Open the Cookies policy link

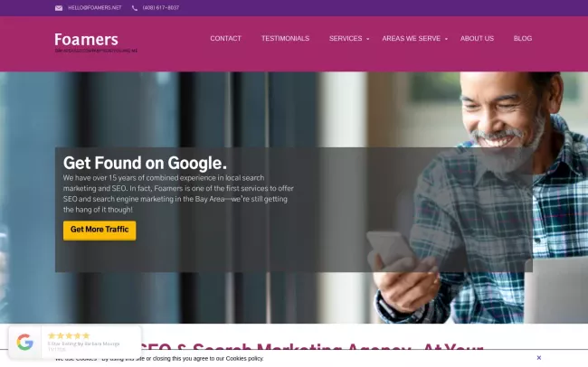pyautogui.click(x=244, y=358)
